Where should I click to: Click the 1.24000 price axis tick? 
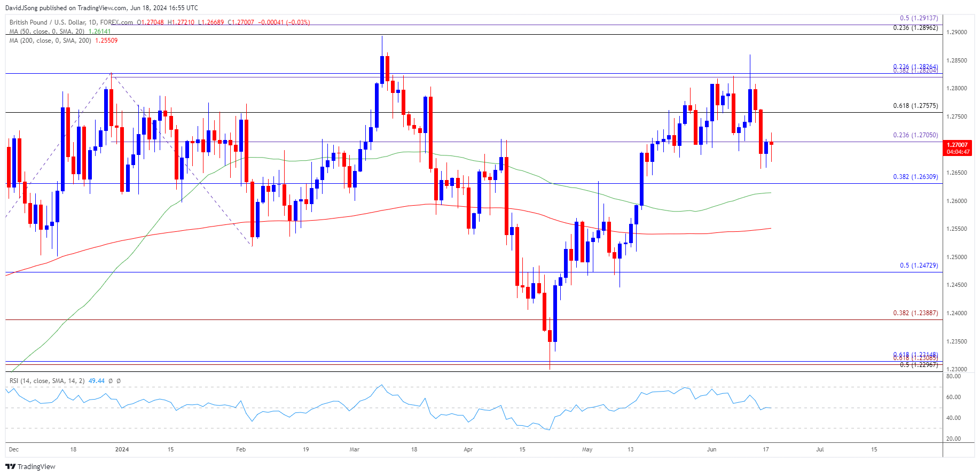[957, 313]
